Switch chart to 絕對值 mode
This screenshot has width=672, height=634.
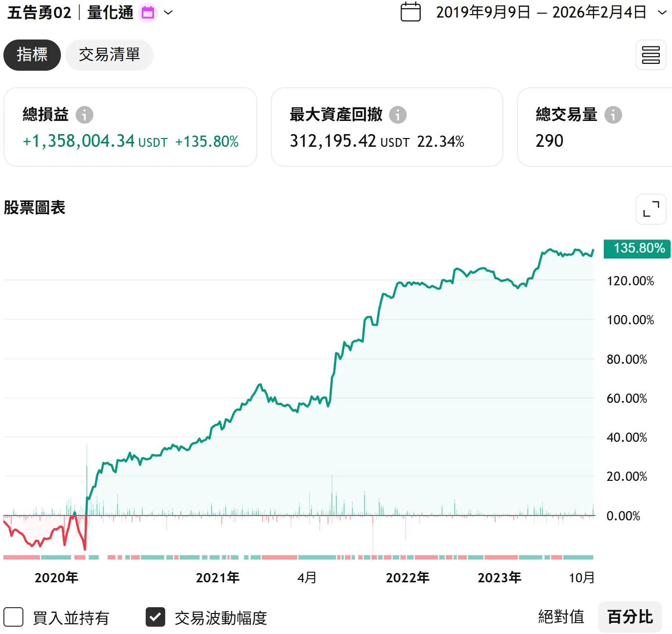[561, 617]
